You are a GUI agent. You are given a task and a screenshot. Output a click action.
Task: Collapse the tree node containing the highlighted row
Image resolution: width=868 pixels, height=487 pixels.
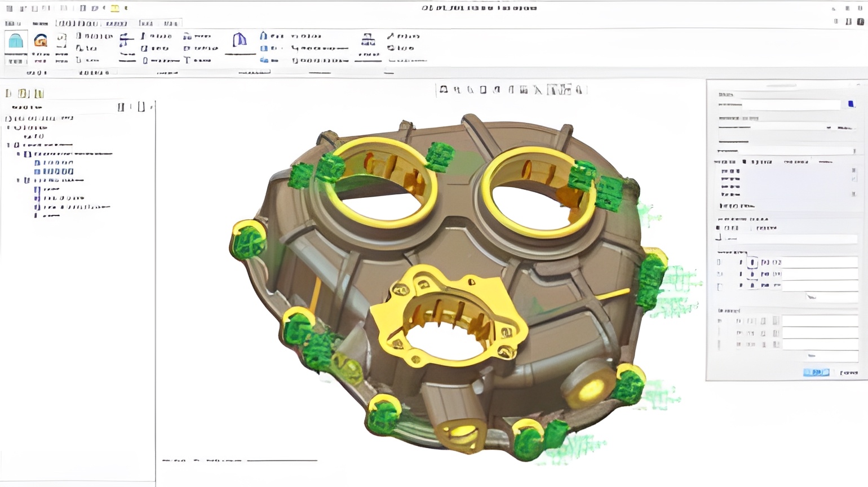pos(19,154)
